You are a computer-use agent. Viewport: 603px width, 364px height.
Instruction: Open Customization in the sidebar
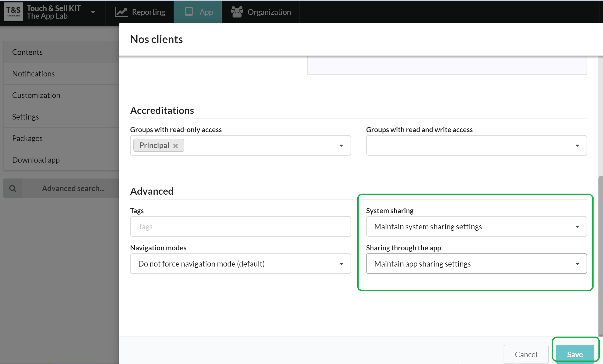click(61, 95)
